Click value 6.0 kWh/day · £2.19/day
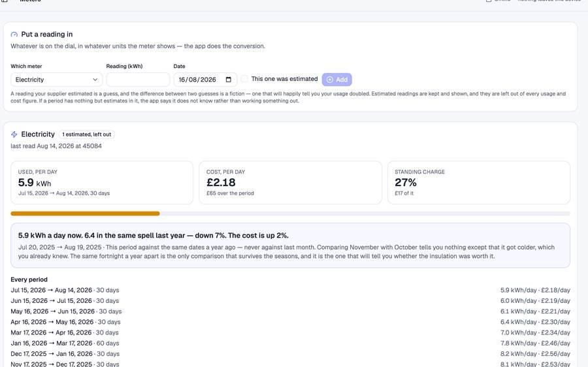Screen dimensions: 588x367 click(x=535, y=300)
